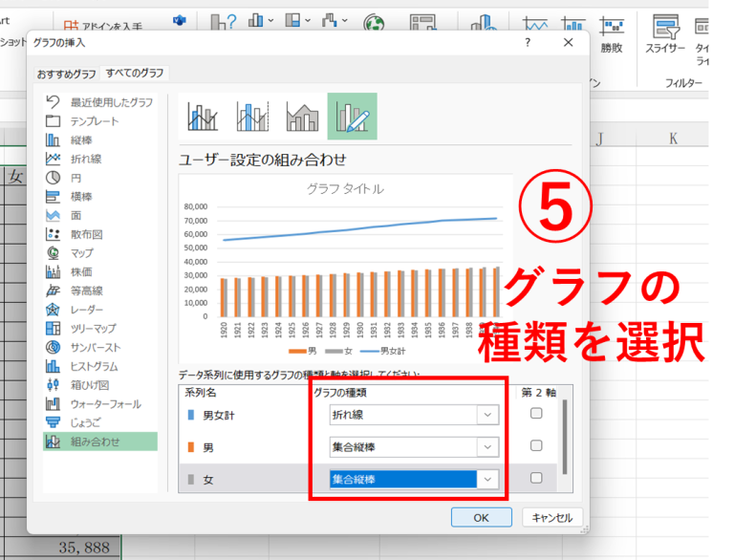Screen dimensions: 734x560
Task: Click the series list vertical scrollbar
Action: coord(564,435)
